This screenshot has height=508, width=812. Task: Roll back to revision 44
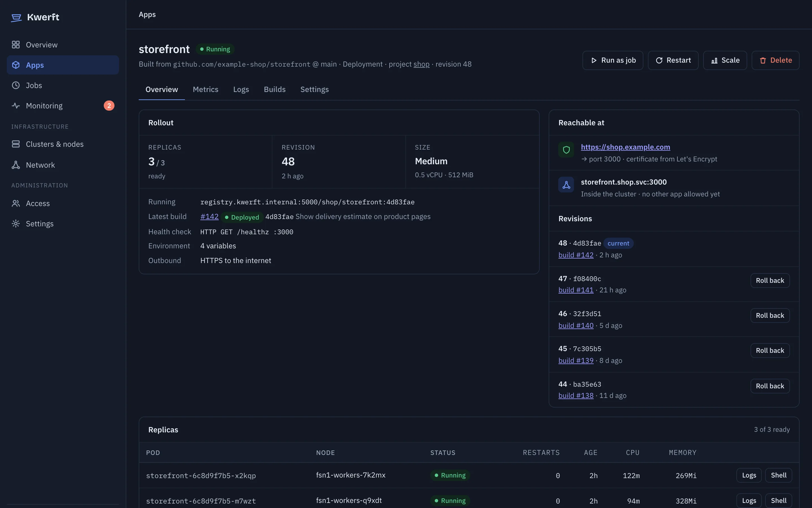coord(770,386)
